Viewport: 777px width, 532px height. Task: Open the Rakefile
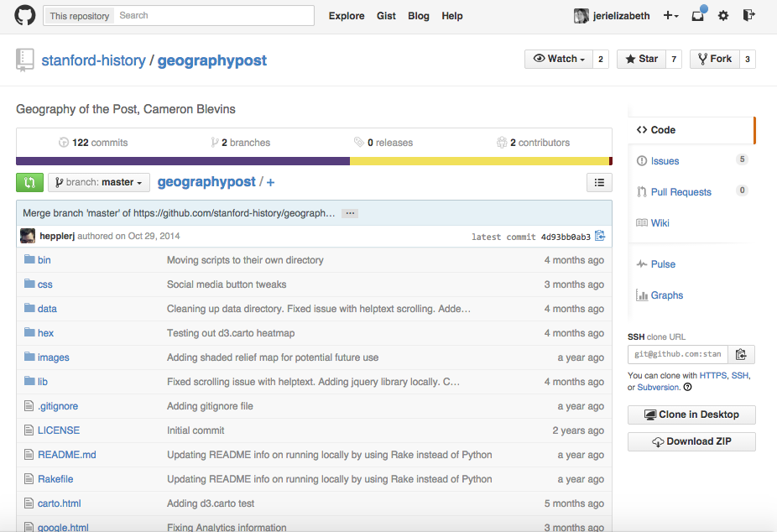click(x=55, y=479)
